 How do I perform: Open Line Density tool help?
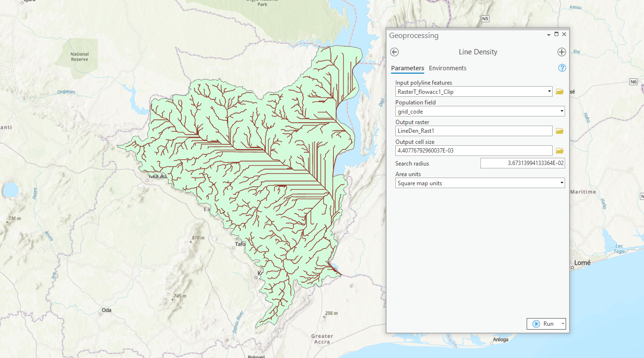click(562, 68)
